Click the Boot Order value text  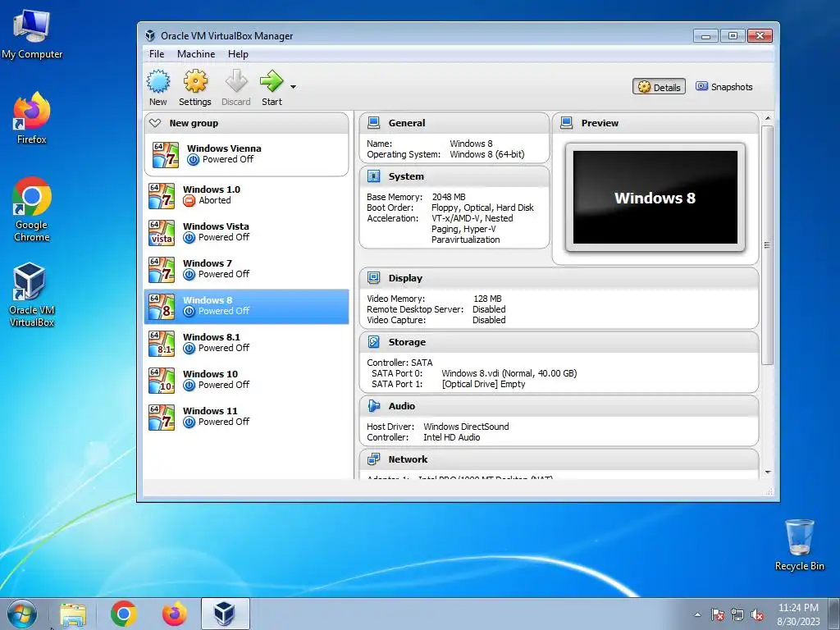[482, 208]
